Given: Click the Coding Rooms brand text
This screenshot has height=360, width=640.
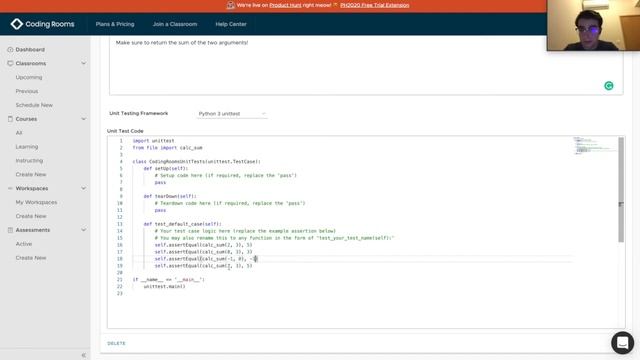Looking at the screenshot, I should pyautogui.click(x=50, y=24).
